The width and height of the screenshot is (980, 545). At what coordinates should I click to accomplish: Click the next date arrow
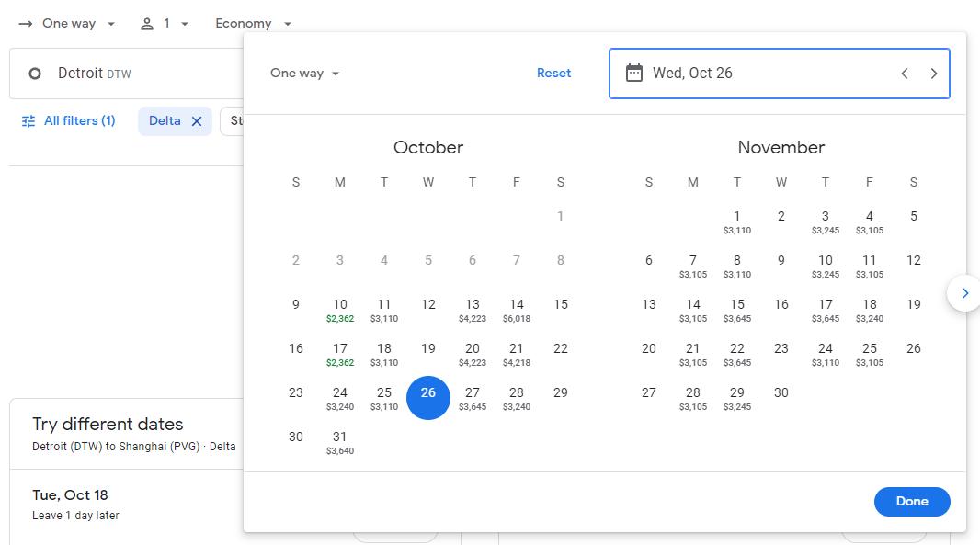tap(934, 74)
